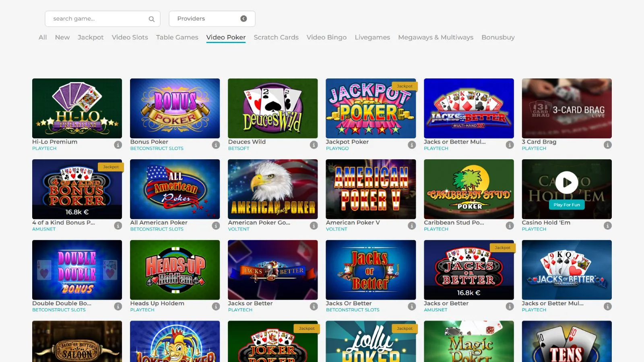Screen dimensions: 644x362
Task: Select the Double Double Bonus thumbnail
Action: point(77,270)
